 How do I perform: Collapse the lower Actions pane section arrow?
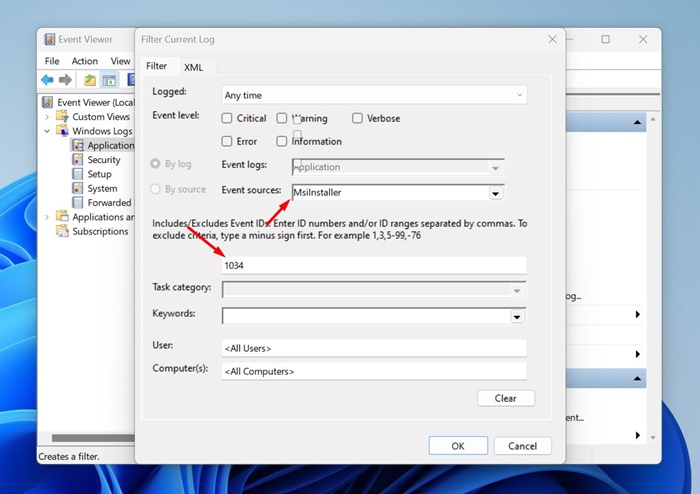tap(637, 378)
